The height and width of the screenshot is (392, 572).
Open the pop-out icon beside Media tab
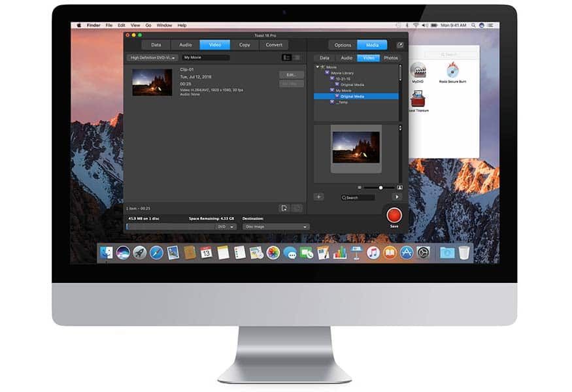pos(400,45)
